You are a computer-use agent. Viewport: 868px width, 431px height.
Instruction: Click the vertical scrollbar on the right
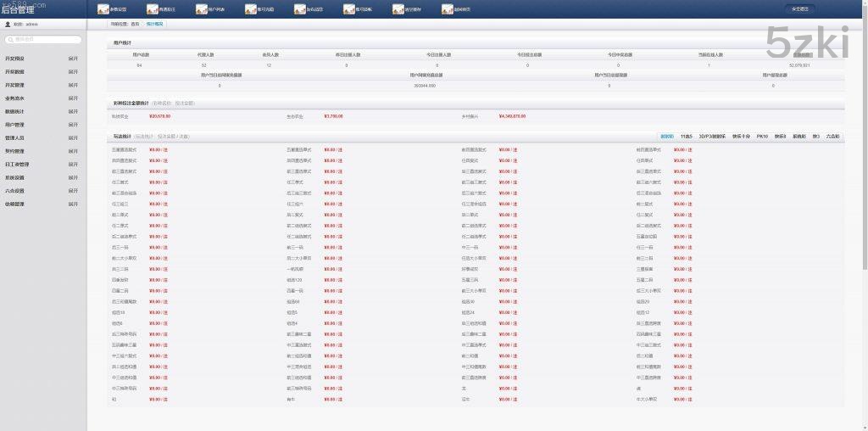pos(864,170)
